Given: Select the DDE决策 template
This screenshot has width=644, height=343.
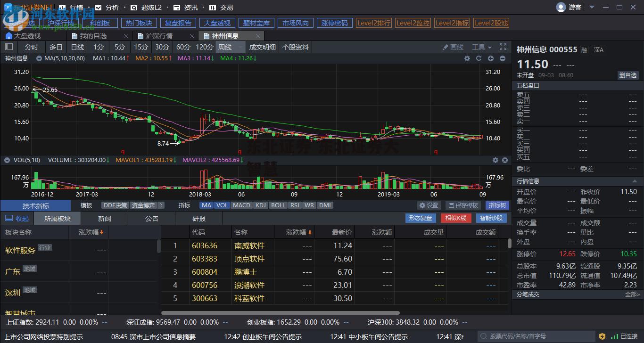Looking at the screenshot, I should coord(115,205).
